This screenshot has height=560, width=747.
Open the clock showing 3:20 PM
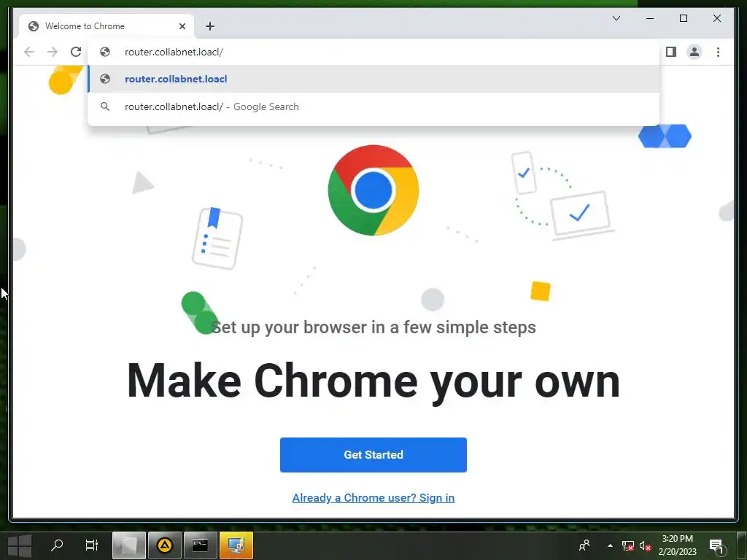point(678,545)
